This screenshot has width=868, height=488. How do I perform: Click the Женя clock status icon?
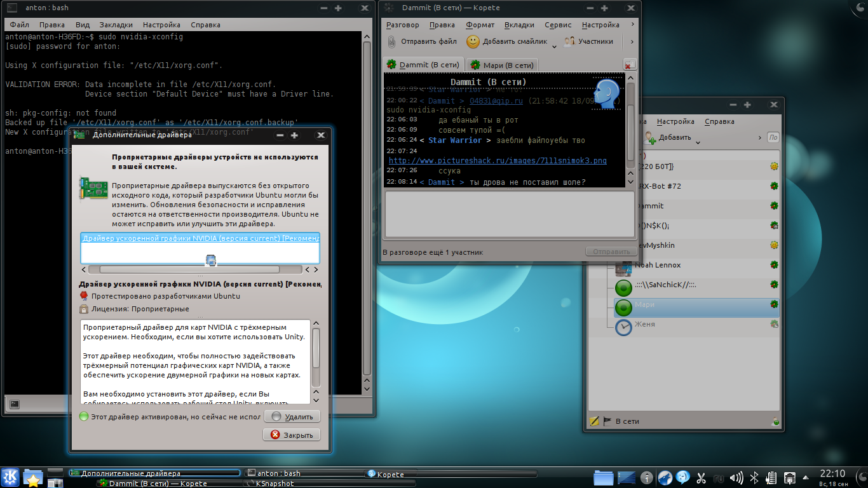(x=624, y=327)
